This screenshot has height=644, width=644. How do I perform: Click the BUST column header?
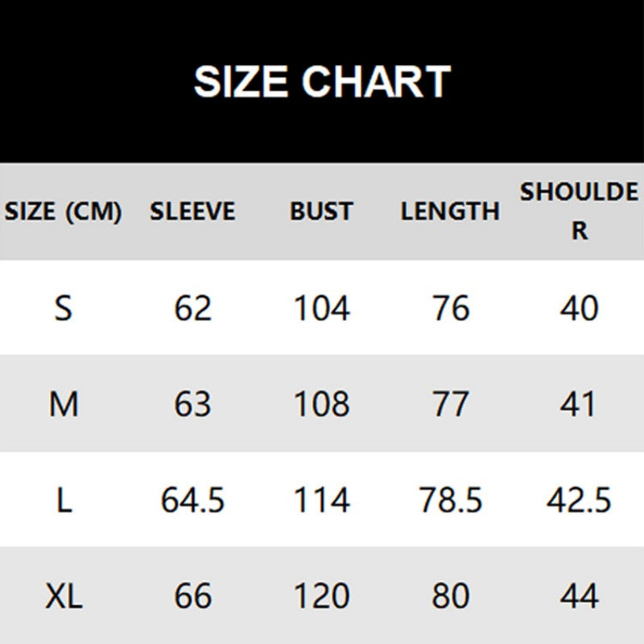click(x=321, y=212)
